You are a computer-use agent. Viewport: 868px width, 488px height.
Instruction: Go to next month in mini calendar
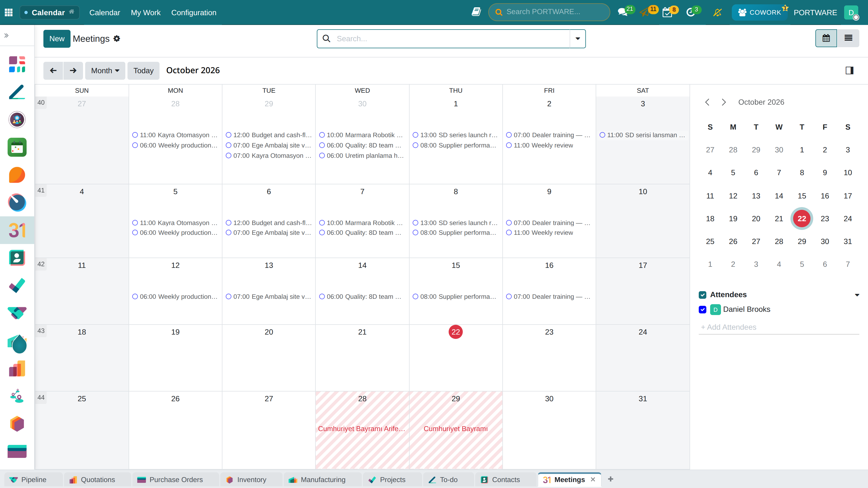[723, 102]
